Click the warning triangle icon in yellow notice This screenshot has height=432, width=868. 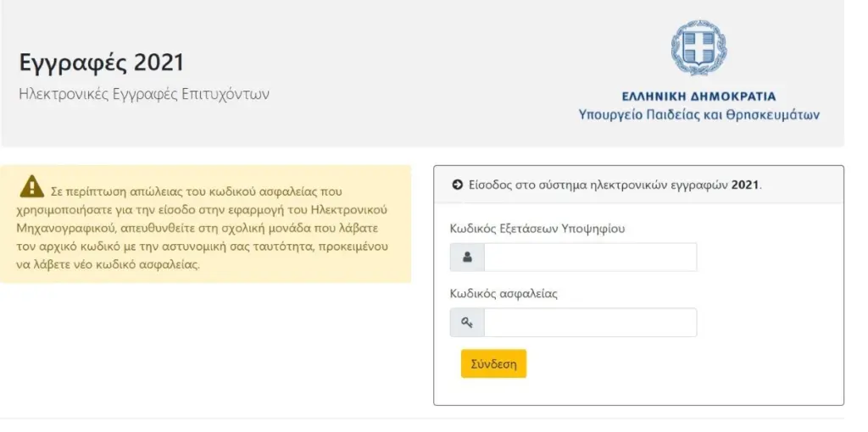point(32,186)
